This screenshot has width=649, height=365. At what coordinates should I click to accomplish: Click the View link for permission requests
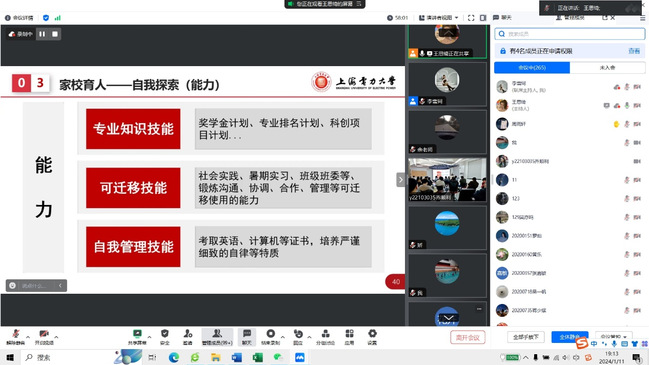[634, 51]
